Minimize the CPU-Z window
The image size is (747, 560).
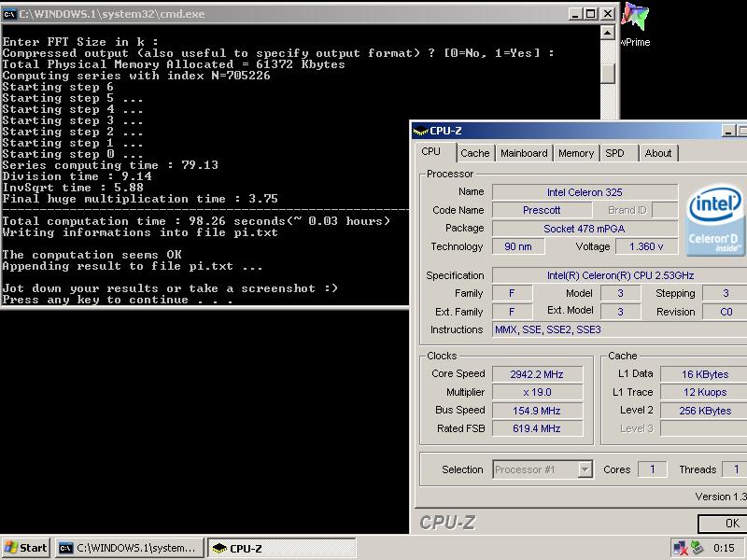728,131
